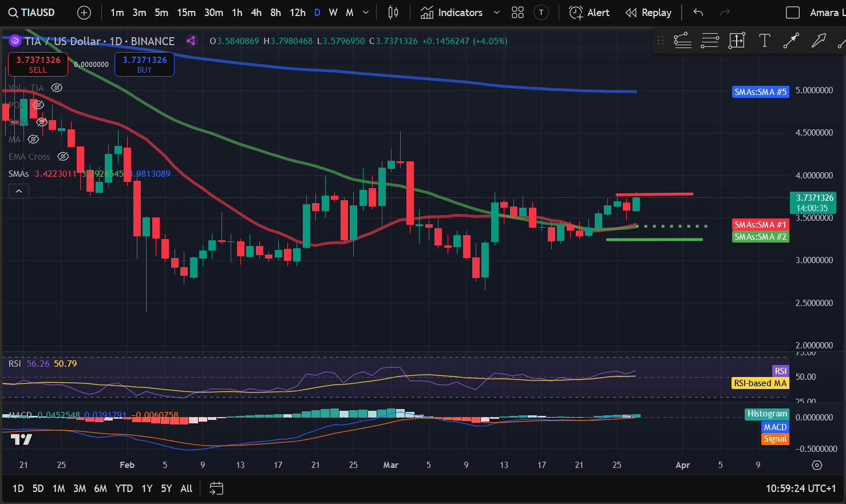Viewport: 846px width, 504px height.
Task: Click the SELL 3.7371326 button
Action: [x=38, y=64]
